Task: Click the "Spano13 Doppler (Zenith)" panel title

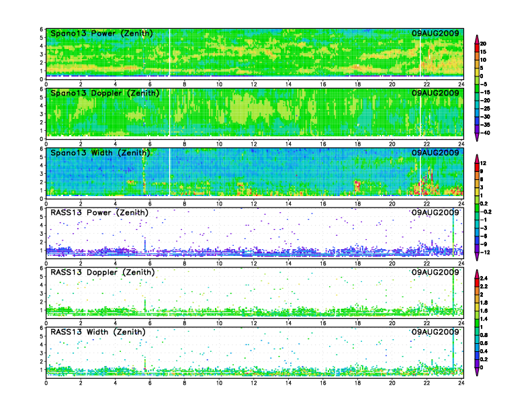Action: click(x=105, y=93)
